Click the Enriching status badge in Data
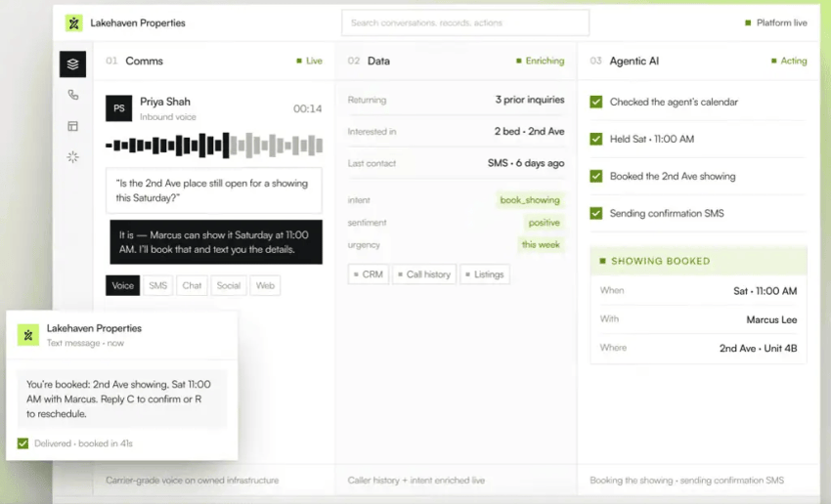 coord(540,61)
